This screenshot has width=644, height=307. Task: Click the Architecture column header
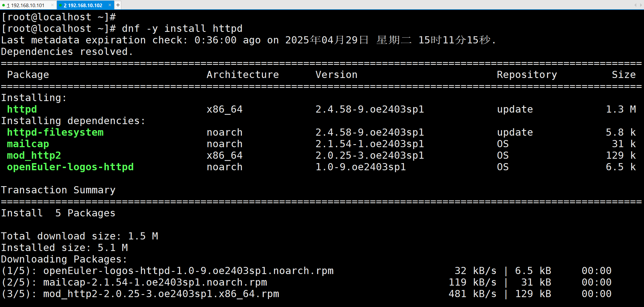(x=243, y=75)
